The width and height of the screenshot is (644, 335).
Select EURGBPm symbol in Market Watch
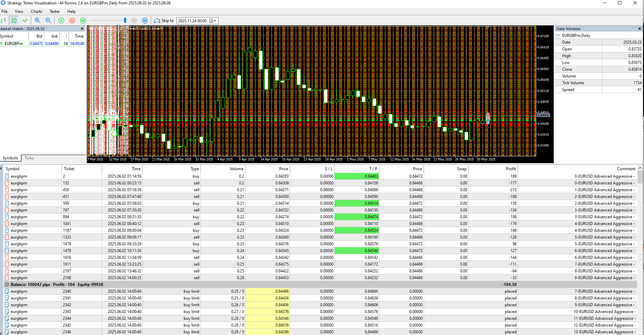14,44
